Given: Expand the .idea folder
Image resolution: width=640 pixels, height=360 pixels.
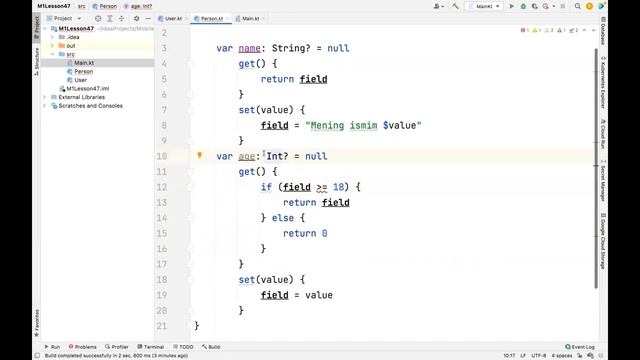Looking at the screenshot, I should point(52,37).
